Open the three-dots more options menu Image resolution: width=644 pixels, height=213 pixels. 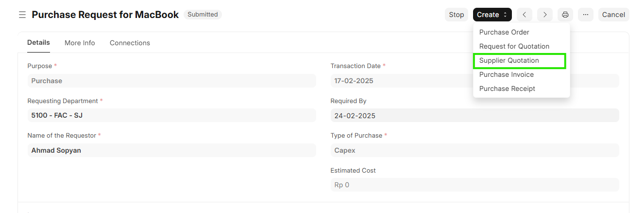[x=586, y=15]
